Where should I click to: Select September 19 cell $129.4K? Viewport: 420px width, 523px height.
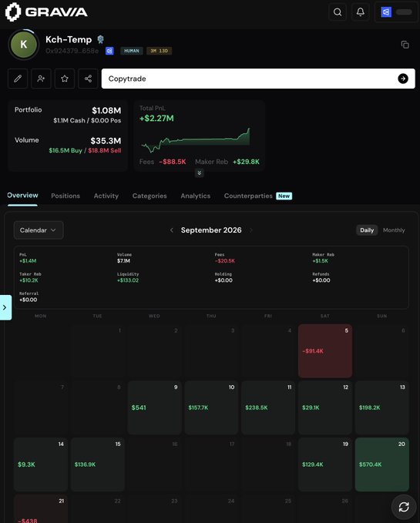325,464
